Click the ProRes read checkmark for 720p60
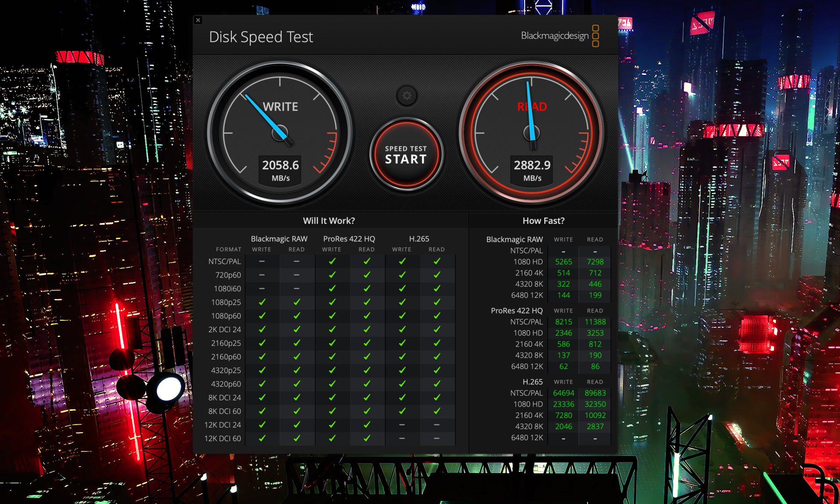 tap(367, 275)
